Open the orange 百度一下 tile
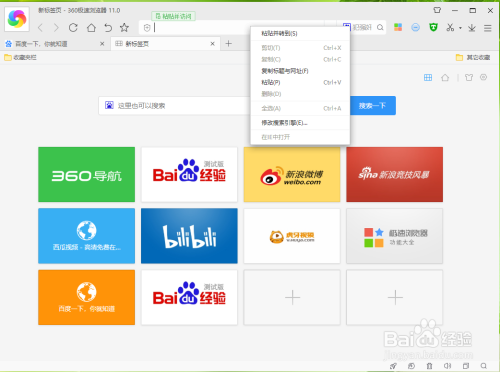Screen dimensions: 500x372 click(87, 297)
